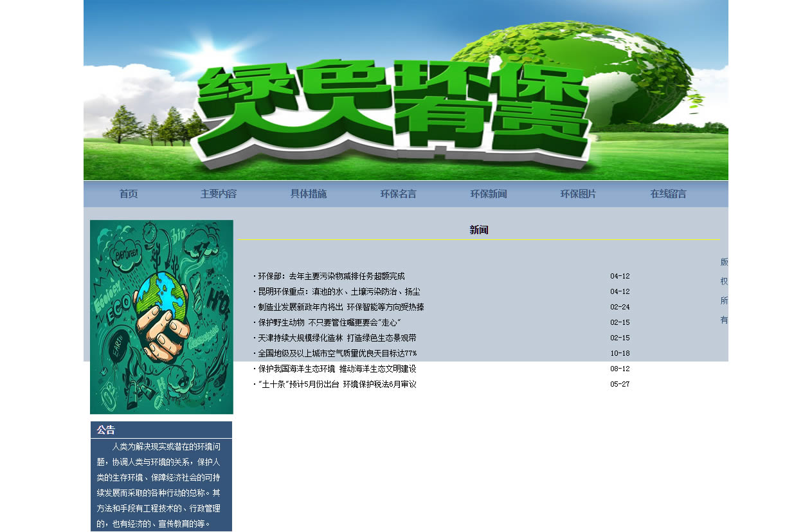Open the 昆明环保重点 news article
812x532 pixels.
[x=339, y=292]
